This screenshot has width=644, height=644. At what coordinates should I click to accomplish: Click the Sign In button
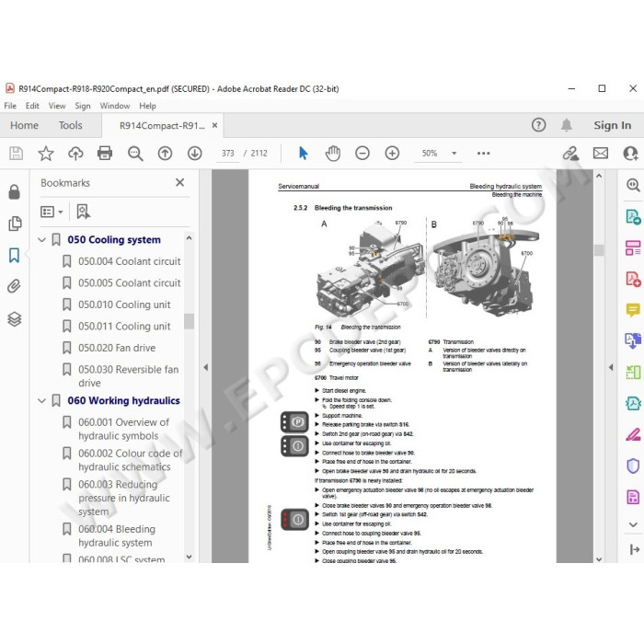[x=612, y=125]
